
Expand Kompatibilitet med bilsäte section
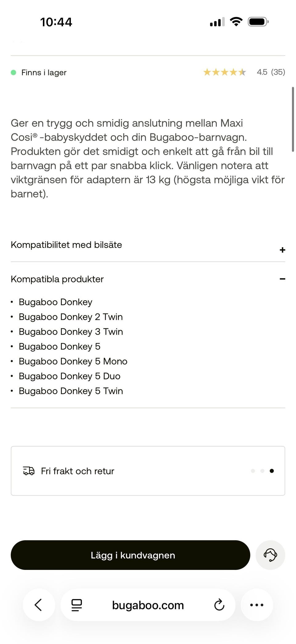click(x=282, y=250)
